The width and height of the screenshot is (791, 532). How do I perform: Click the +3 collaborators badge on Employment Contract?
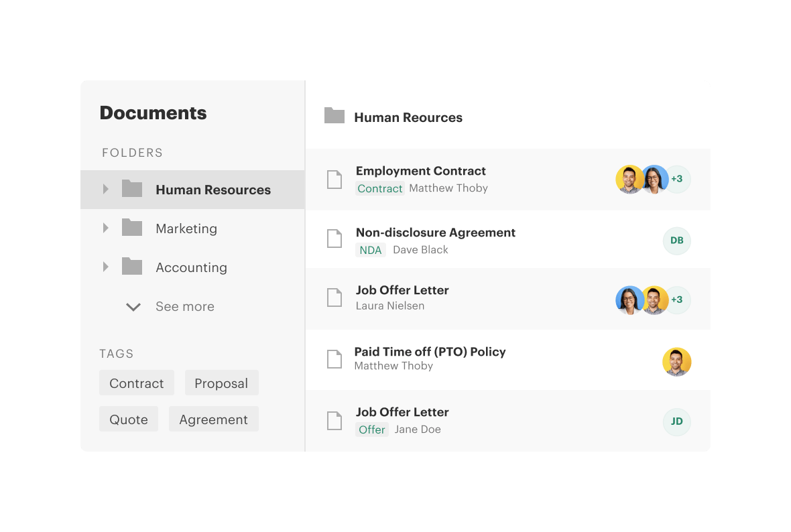tap(676, 179)
